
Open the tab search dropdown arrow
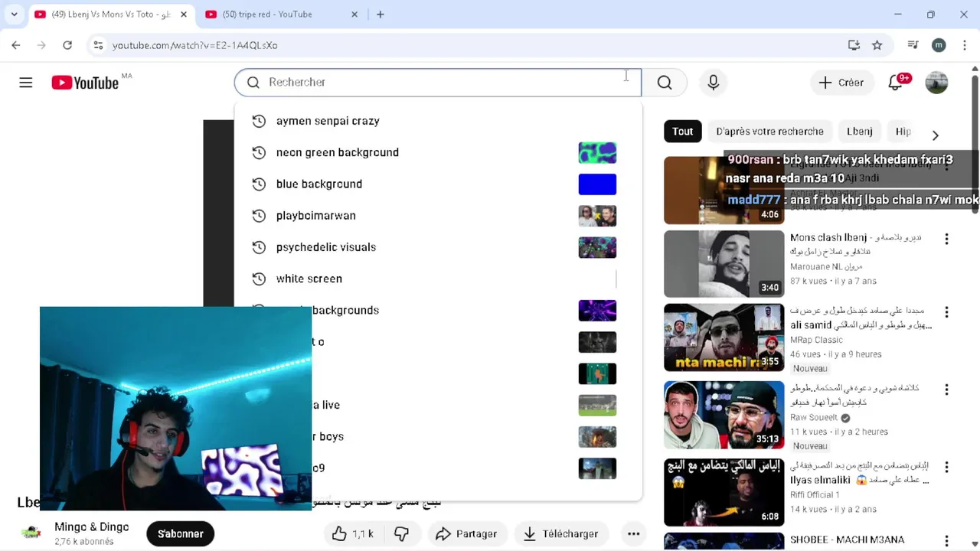[x=14, y=14]
